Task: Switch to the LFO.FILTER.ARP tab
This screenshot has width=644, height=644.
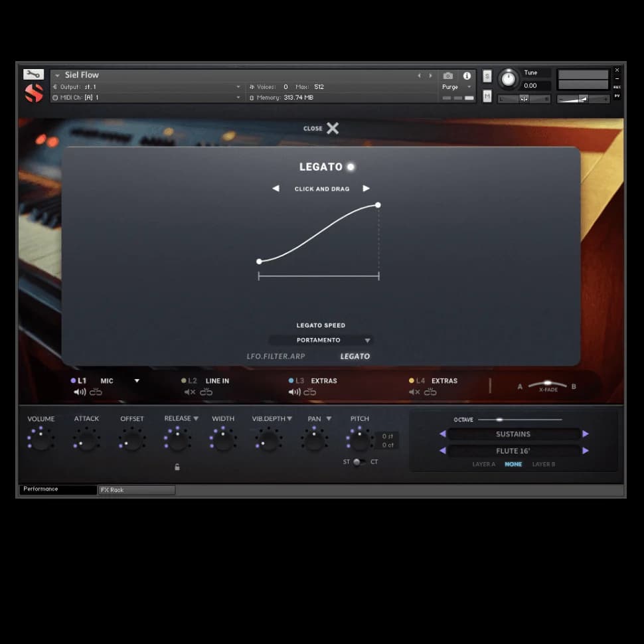Action: point(276,357)
